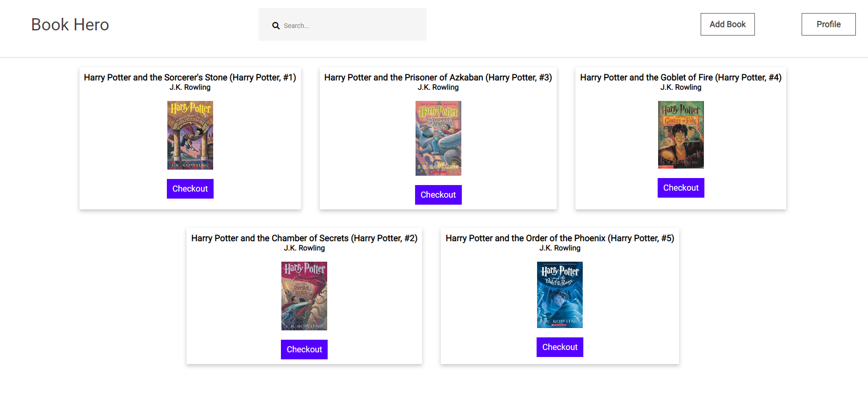
Task: Focus the Search input field
Action: pyautogui.click(x=342, y=24)
